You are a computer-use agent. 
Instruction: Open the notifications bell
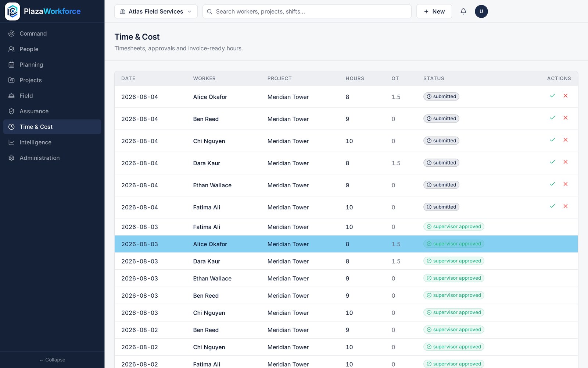point(463,11)
